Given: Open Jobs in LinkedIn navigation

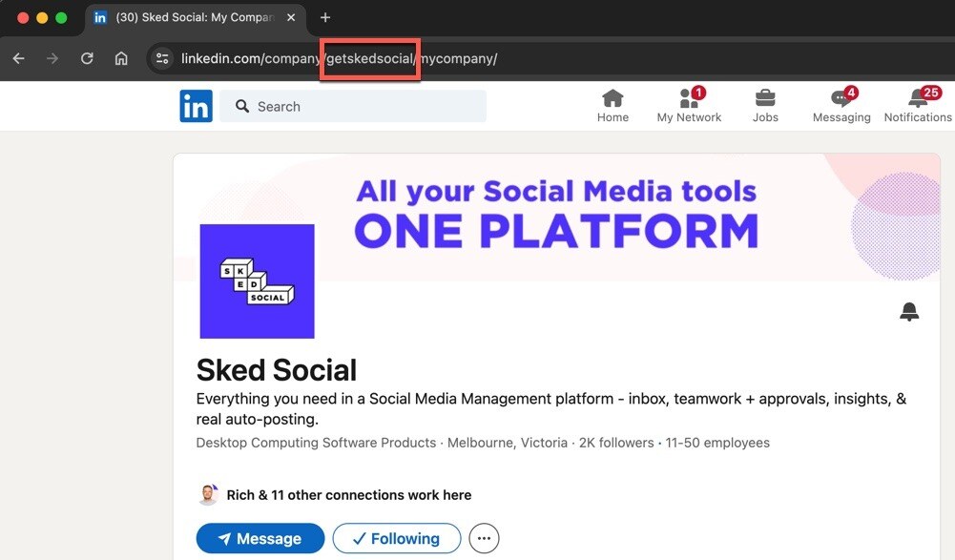Looking at the screenshot, I should [765, 106].
